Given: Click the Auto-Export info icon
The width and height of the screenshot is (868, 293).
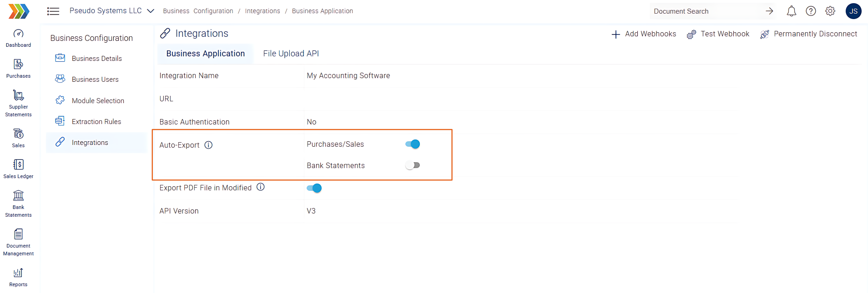Looking at the screenshot, I should (x=208, y=145).
